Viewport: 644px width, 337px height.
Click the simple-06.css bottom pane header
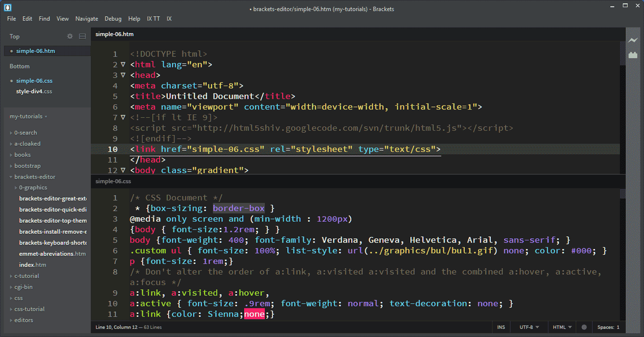coord(113,181)
